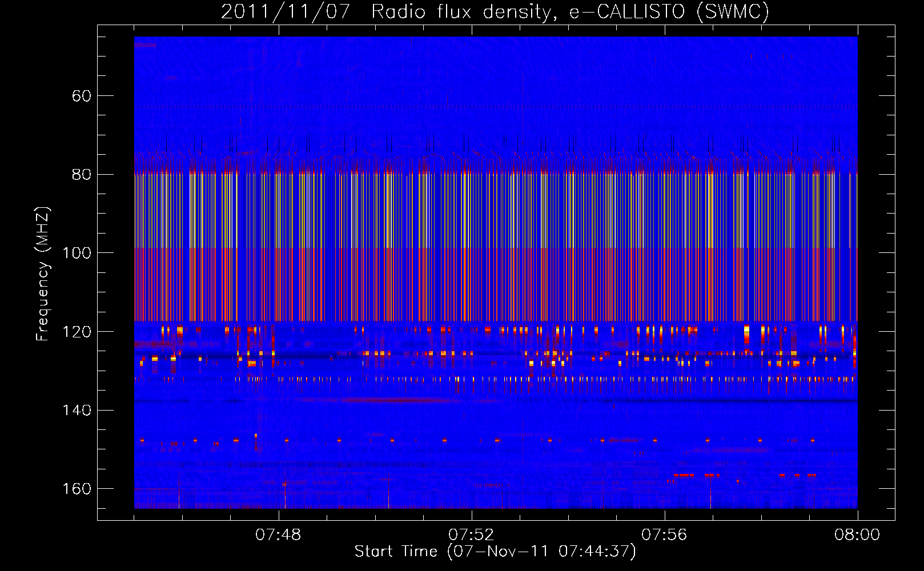924x571 pixels.
Task: Click the 100 frequency tick label
Action: pos(77,253)
